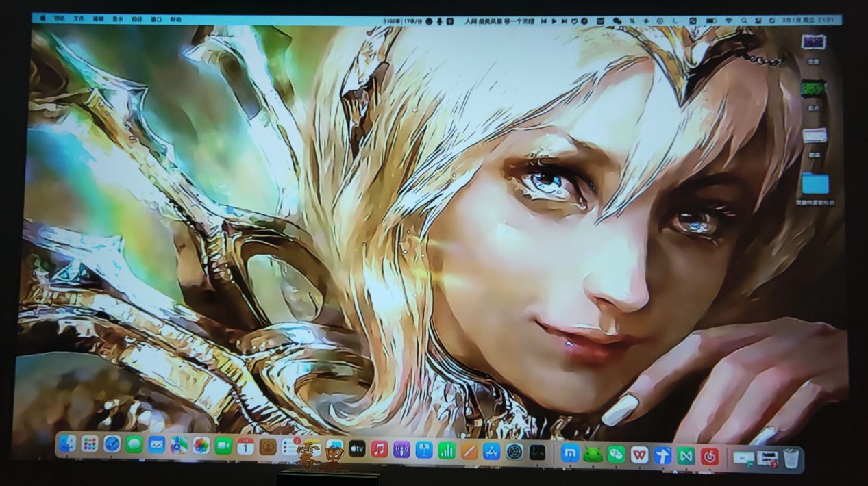Viewport: 868px width, 486px height.
Task: Favorite the current song with the heart icon
Action: point(574,21)
